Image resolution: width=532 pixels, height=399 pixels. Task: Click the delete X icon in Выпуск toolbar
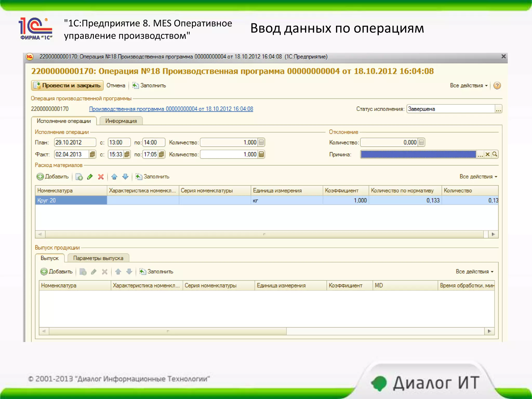[105, 272]
